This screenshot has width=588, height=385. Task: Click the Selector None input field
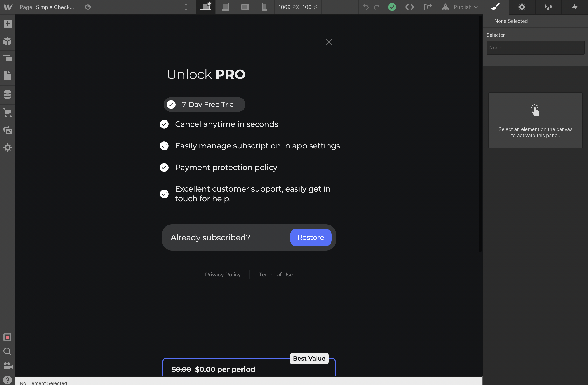click(x=535, y=48)
